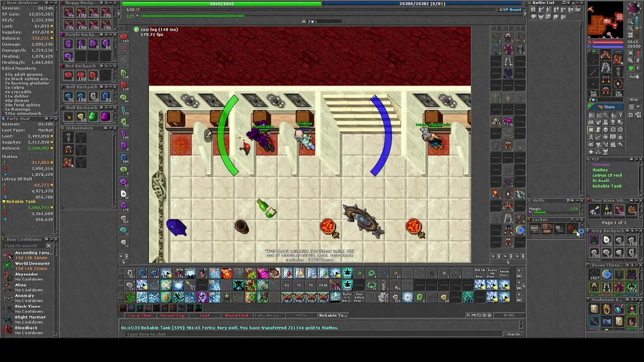Minimize the Hunt Analyser panel
The image size is (644, 362).
tap(52, 3)
